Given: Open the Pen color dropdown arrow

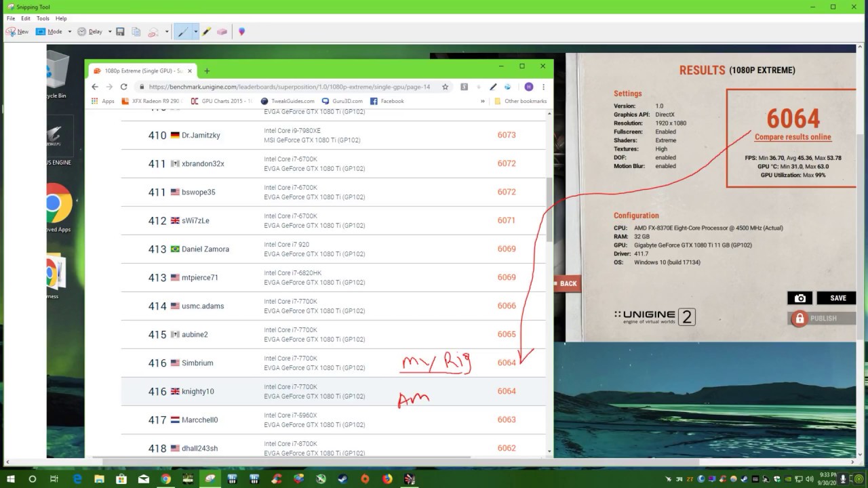Looking at the screenshot, I should [x=195, y=32].
